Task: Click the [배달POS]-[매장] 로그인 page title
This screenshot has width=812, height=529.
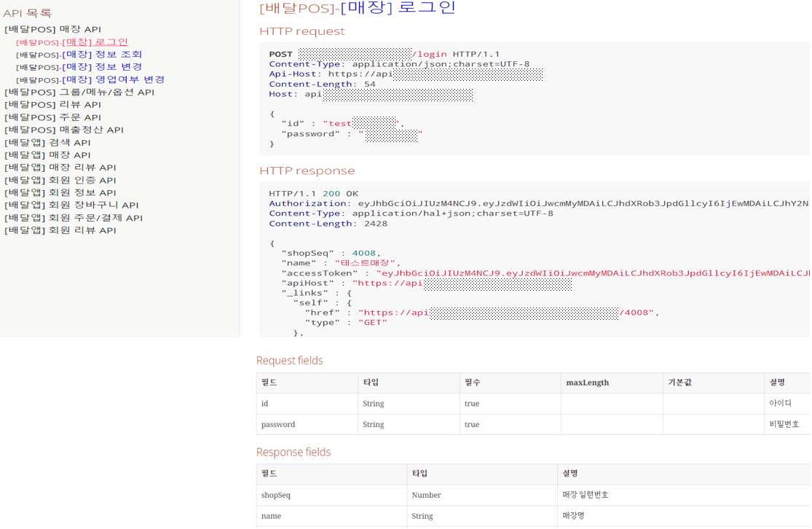Action: 358,8
